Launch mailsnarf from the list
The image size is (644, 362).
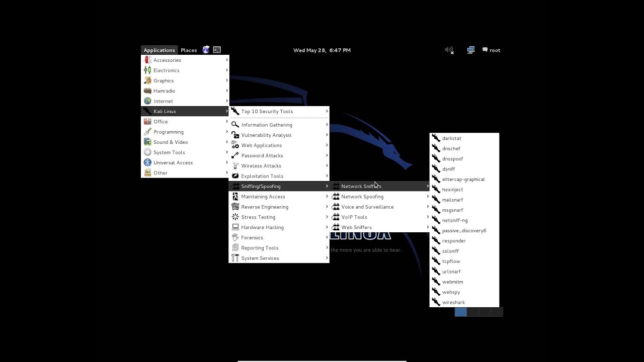click(464, 200)
